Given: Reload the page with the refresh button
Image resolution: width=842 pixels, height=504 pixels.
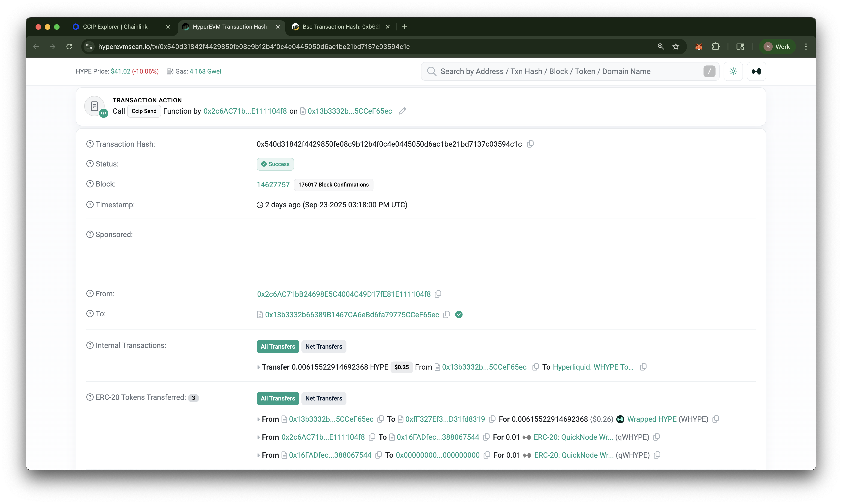Looking at the screenshot, I should (x=69, y=47).
